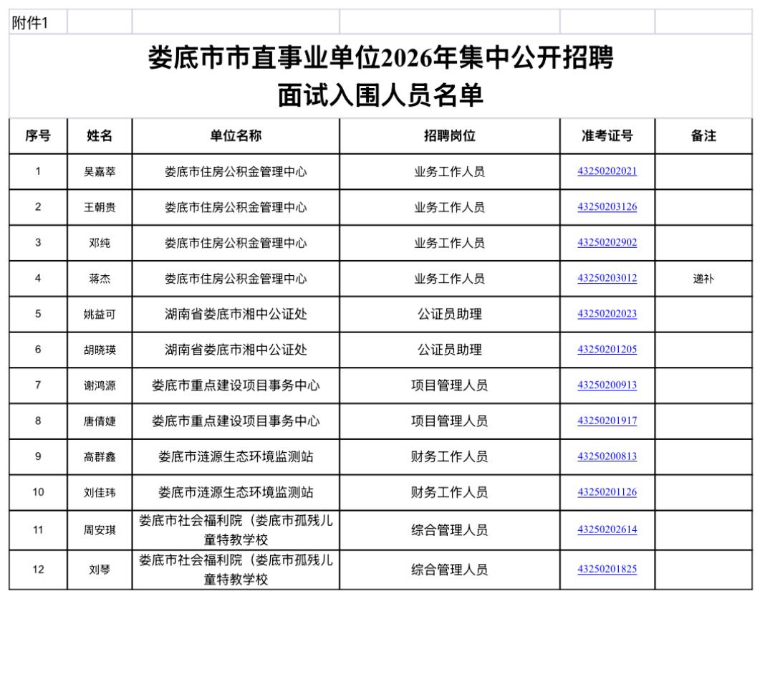Open exam number link 43250202023

(607, 314)
